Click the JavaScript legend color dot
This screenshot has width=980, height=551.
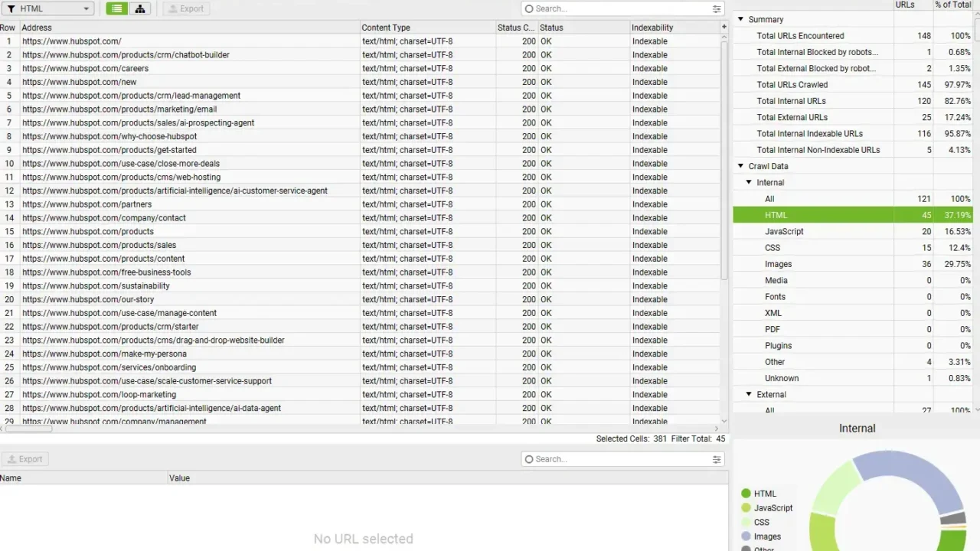tap(746, 508)
